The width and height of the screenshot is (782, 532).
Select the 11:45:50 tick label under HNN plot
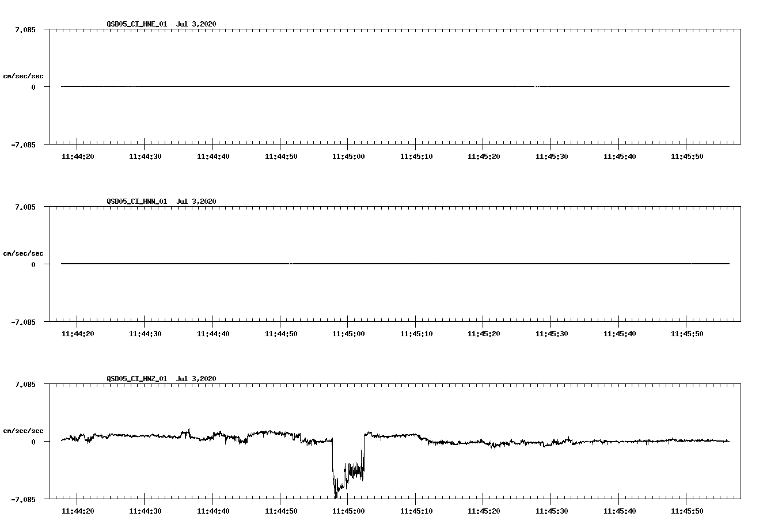(x=687, y=334)
